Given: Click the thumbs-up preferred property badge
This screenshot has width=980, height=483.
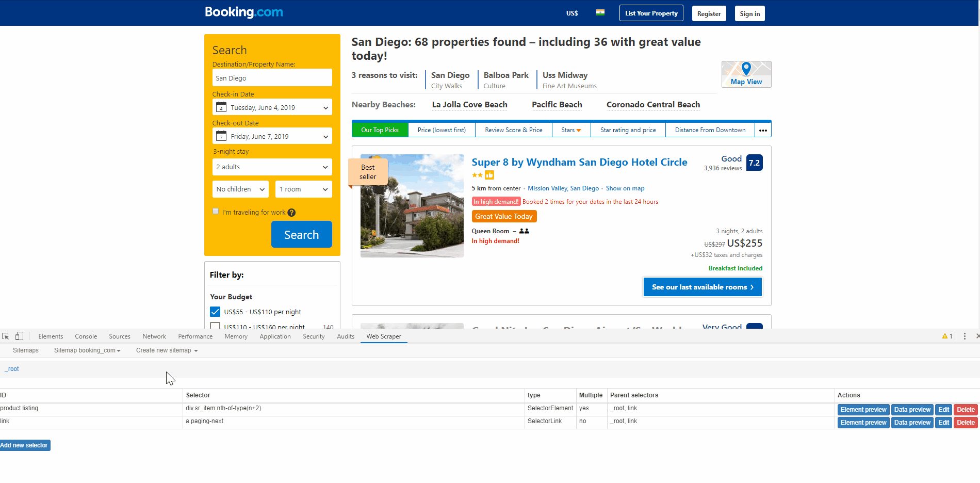Looking at the screenshot, I should pos(489,175).
